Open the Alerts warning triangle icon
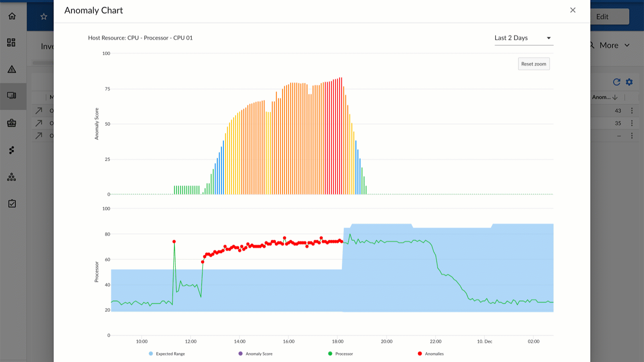This screenshot has height=362, width=644. pos(12,69)
